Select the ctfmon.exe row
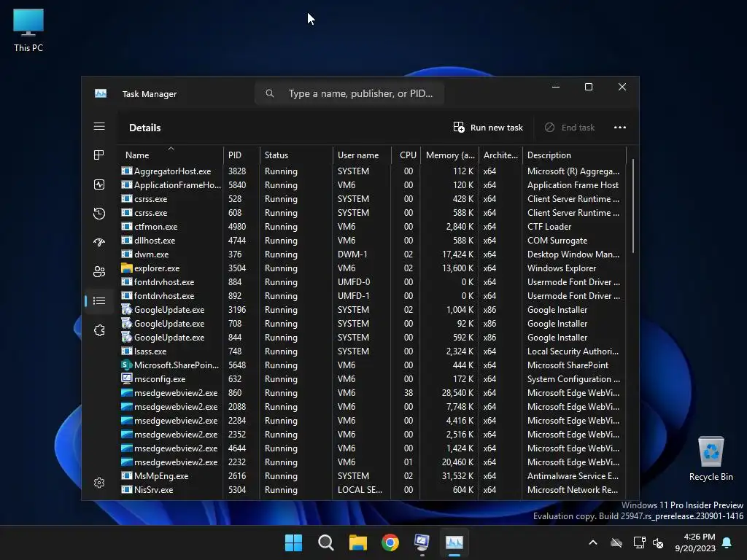 [x=373, y=227]
